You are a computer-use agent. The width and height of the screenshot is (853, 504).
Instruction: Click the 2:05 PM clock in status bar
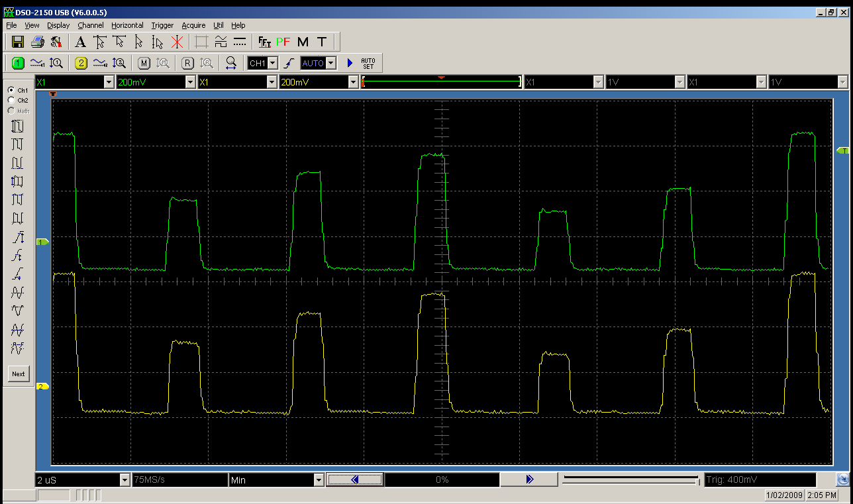[x=822, y=495]
